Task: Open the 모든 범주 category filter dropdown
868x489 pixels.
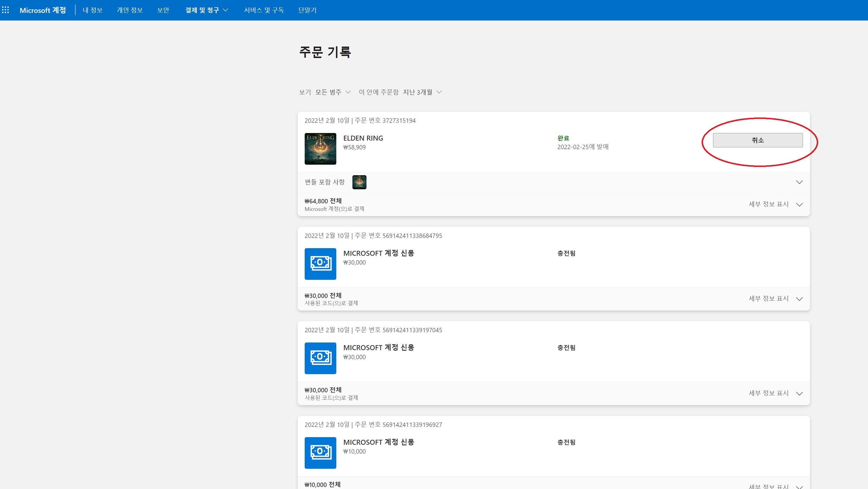Action: [333, 92]
